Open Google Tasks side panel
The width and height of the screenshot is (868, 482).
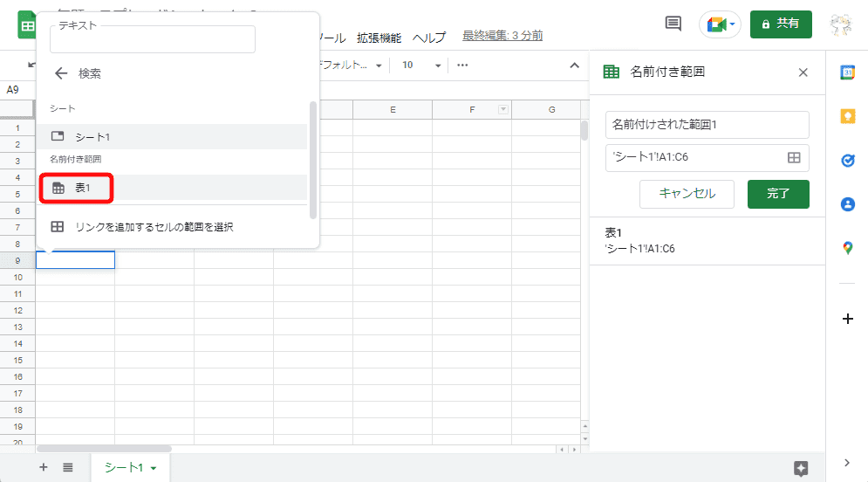point(848,160)
